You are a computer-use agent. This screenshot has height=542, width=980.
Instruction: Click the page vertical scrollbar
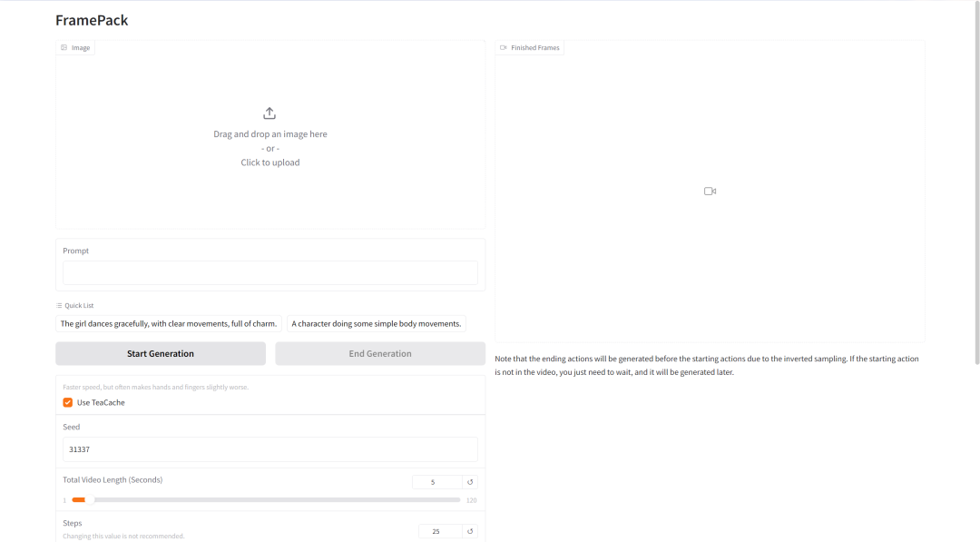(977, 183)
